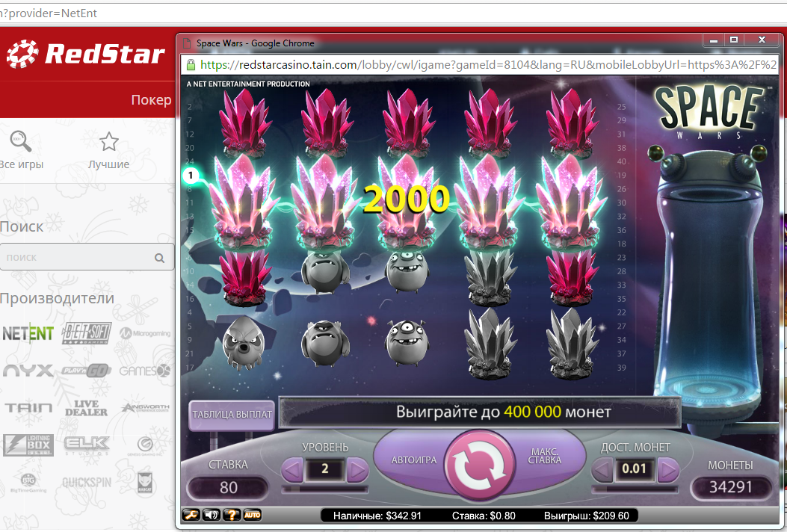Click the page icon in the Space Wars title bar
The width and height of the screenshot is (787, 532).
pos(187,43)
